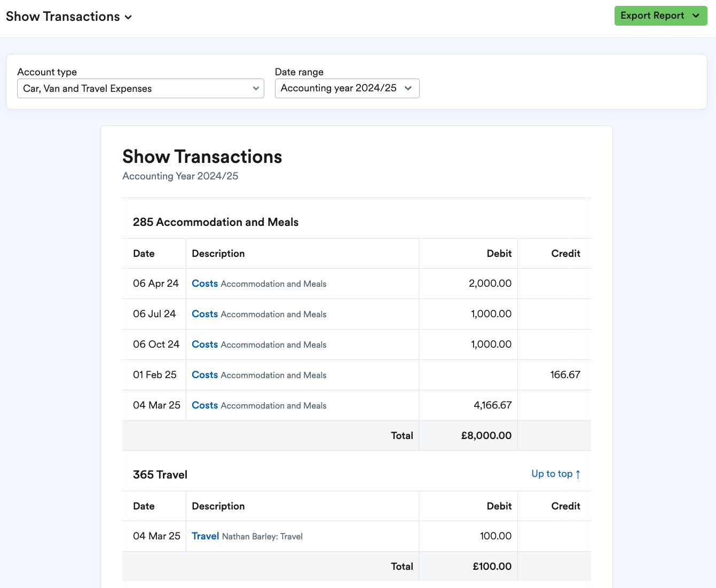The width and height of the screenshot is (716, 588).
Task: Open Costs link for 4,166.67 debit
Action: point(205,405)
